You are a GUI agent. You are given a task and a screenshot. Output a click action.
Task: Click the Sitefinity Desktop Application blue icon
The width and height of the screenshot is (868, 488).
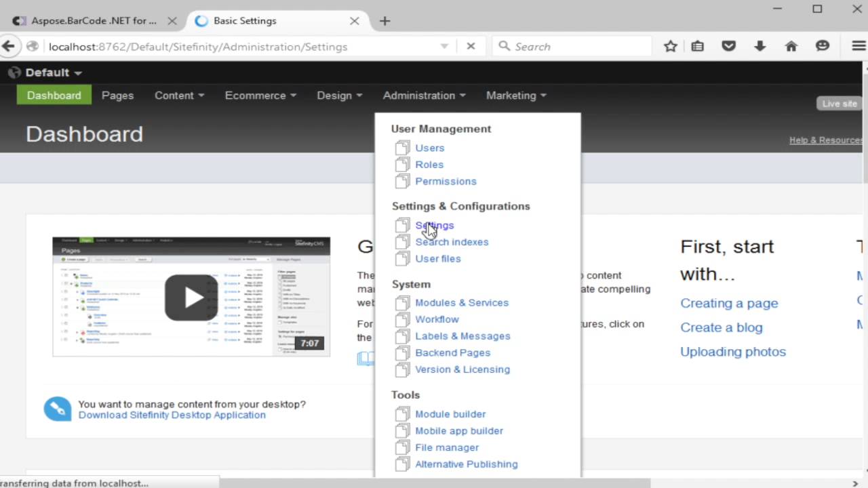pos(58,409)
